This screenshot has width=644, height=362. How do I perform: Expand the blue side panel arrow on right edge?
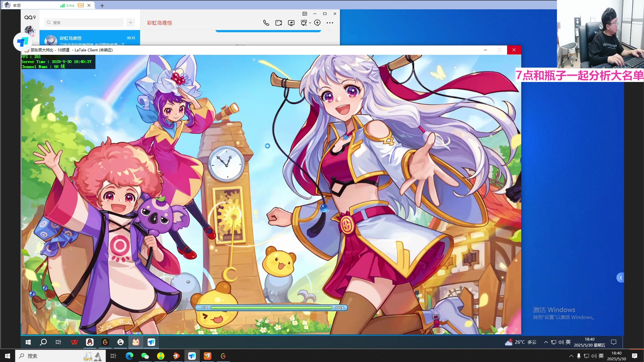[620, 278]
